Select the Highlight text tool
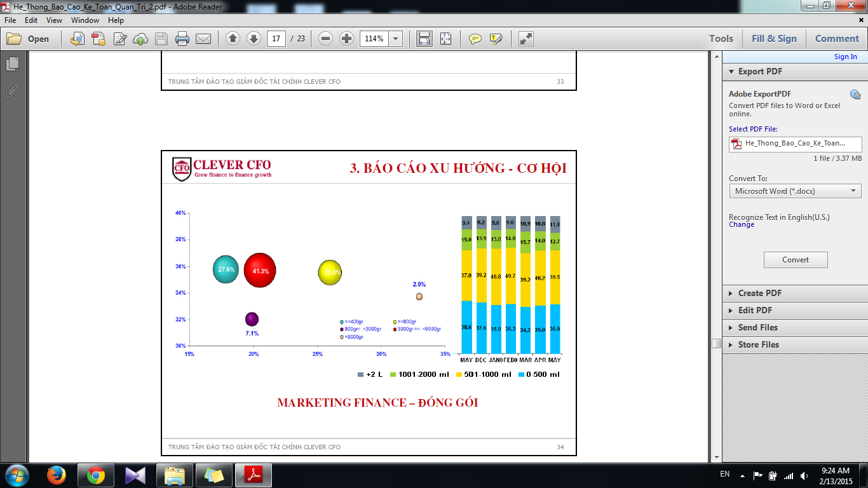 click(x=496, y=39)
